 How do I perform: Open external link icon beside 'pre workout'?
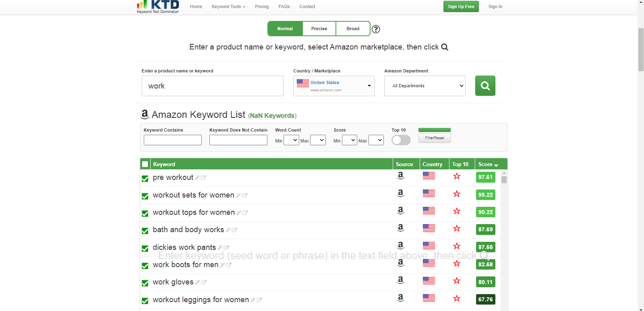(203, 177)
